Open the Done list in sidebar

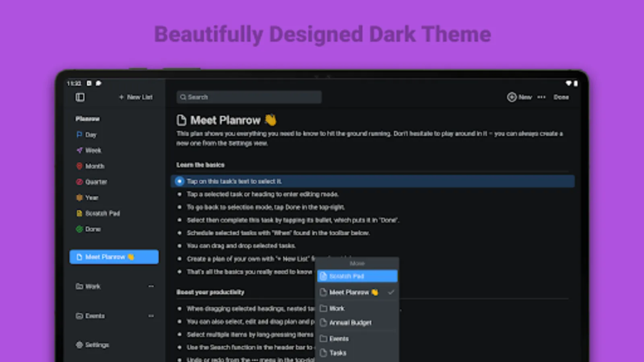click(x=88, y=229)
